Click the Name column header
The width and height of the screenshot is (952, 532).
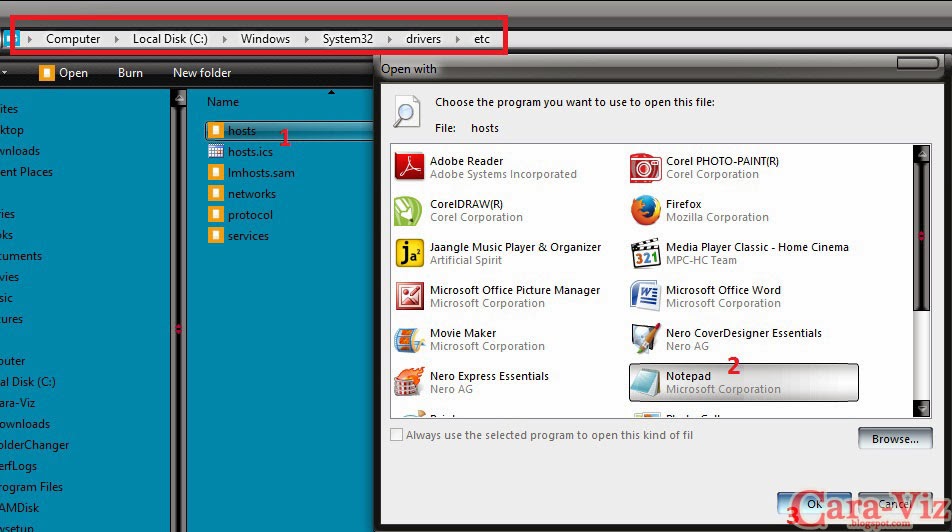pyautogui.click(x=222, y=102)
